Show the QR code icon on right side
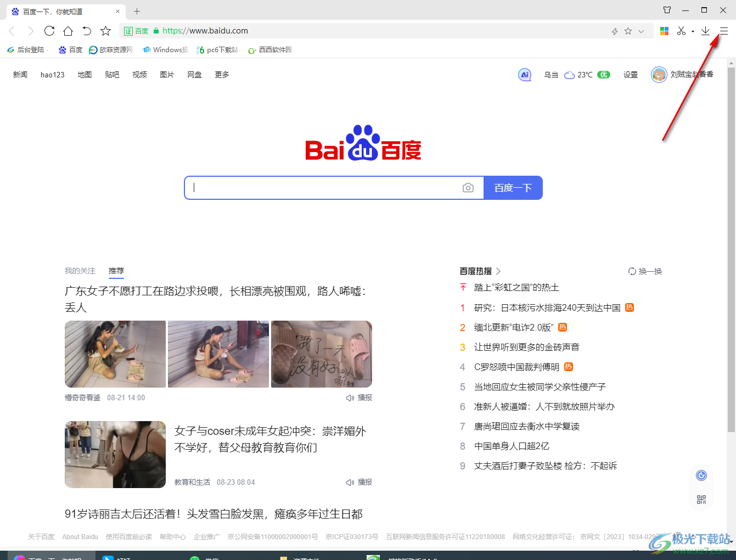Image resolution: width=736 pixels, height=560 pixels. pyautogui.click(x=701, y=500)
